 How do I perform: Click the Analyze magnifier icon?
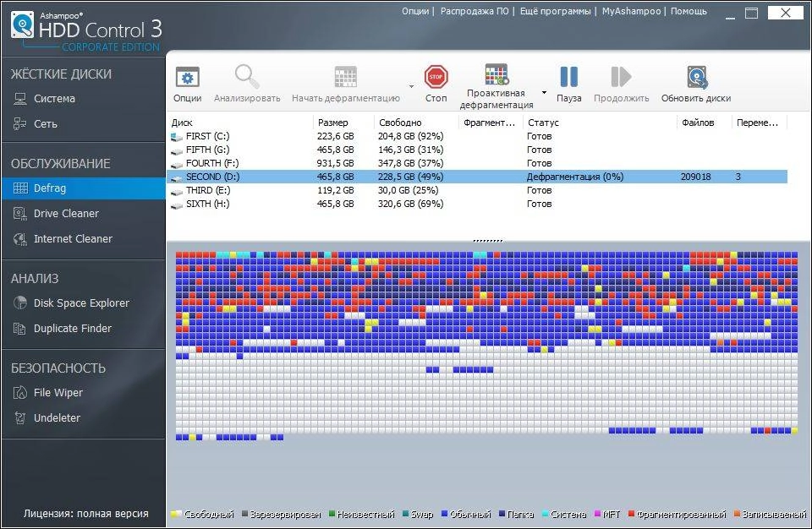click(x=247, y=77)
